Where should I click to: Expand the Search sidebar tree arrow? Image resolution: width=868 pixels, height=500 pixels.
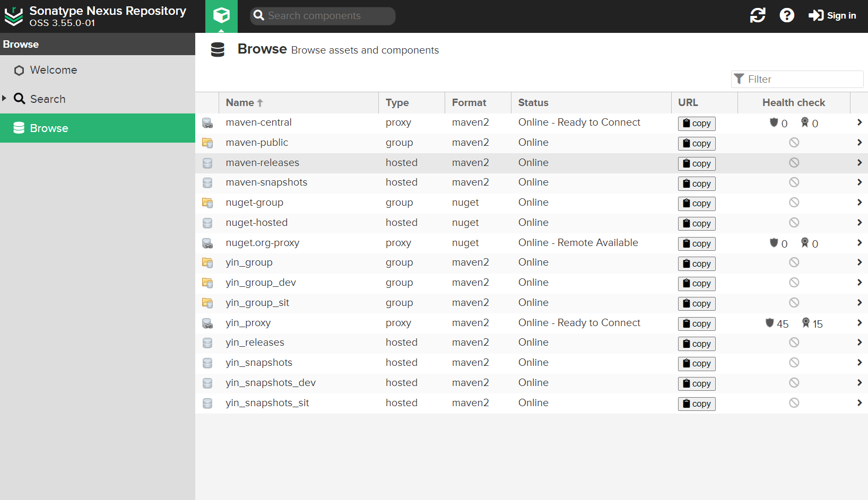click(x=4, y=98)
